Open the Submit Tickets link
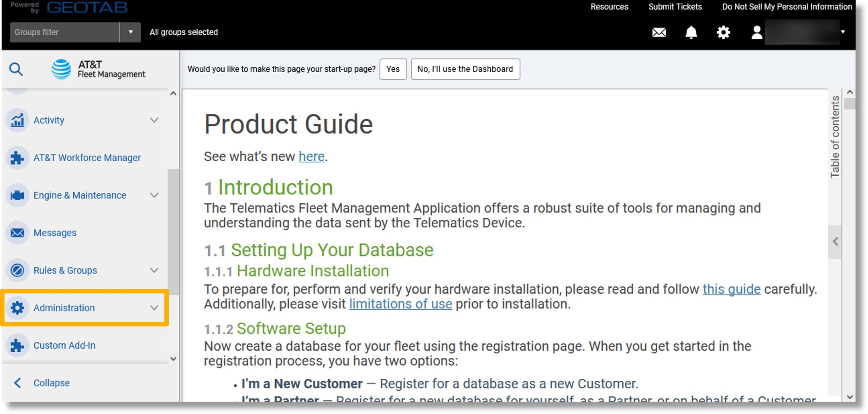The height and width of the screenshot is (414, 868). pos(675,7)
